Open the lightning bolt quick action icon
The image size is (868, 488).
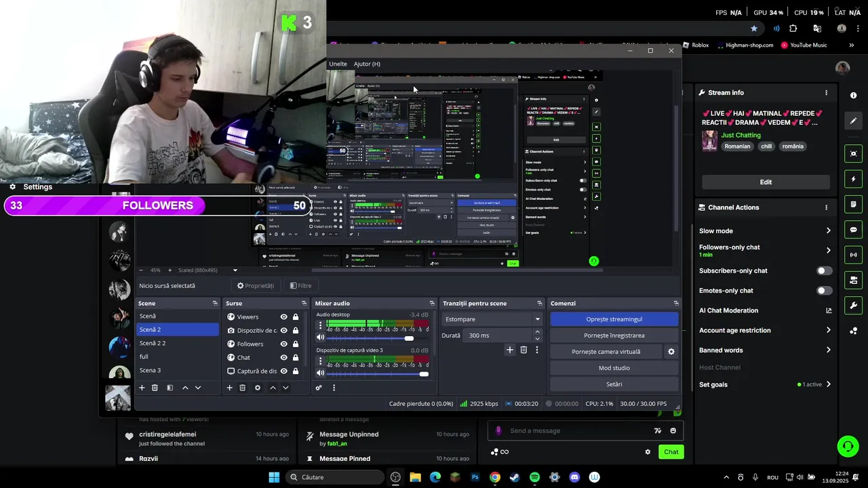coord(854,179)
